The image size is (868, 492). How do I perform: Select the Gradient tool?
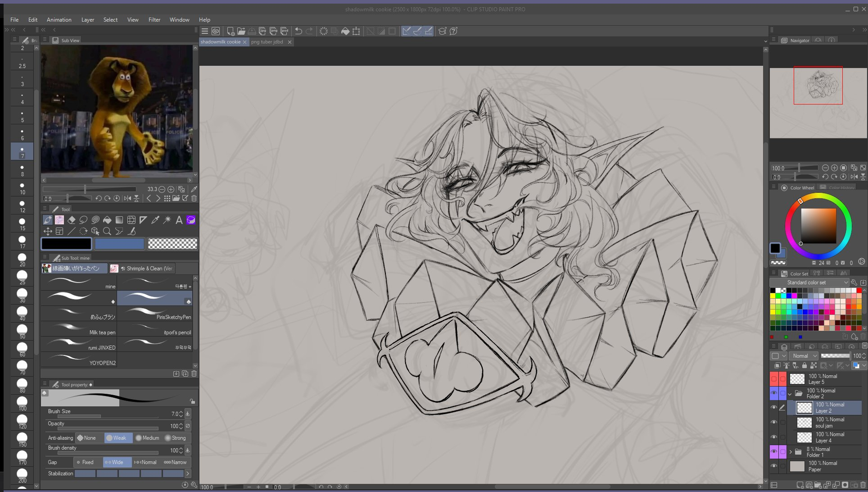(119, 220)
